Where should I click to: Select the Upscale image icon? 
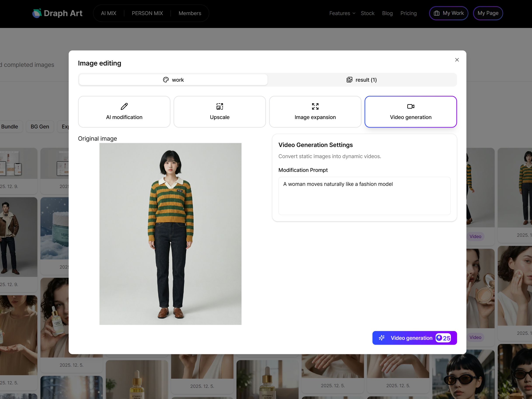click(x=220, y=106)
